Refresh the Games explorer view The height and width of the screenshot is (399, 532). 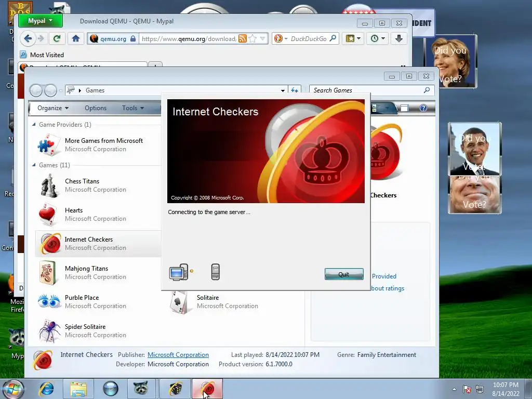coord(295,90)
